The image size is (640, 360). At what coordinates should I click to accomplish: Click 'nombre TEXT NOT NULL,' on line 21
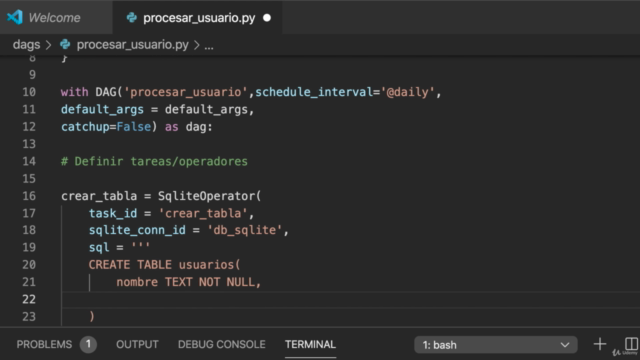pos(189,282)
